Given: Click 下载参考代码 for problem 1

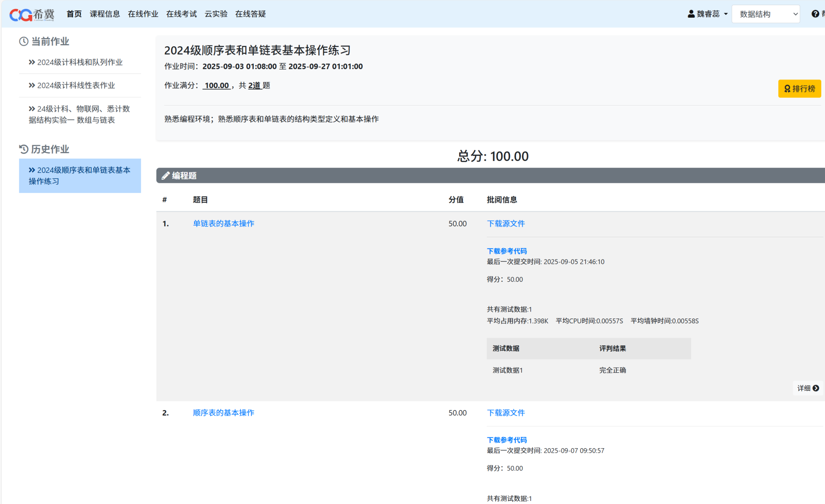Looking at the screenshot, I should [x=506, y=251].
